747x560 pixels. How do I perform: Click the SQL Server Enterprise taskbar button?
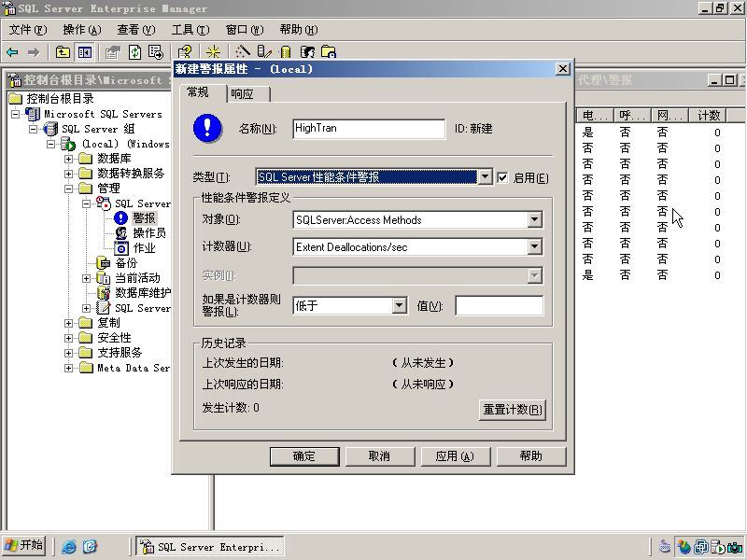pyautogui.click(x=210, y=547)
